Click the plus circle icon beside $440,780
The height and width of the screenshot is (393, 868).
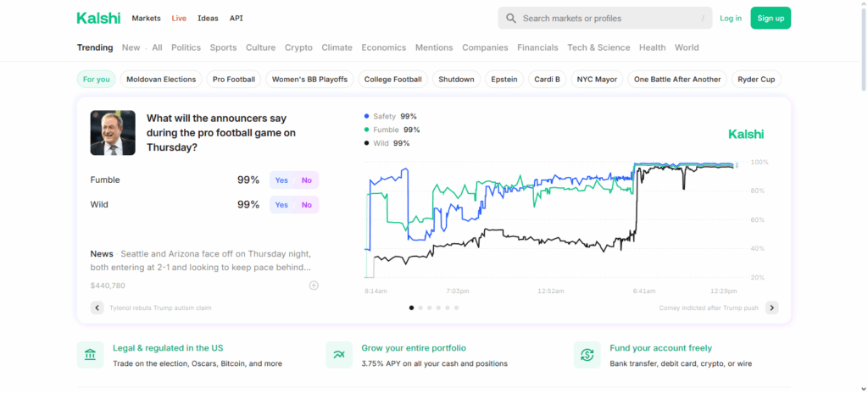point(314,285)
